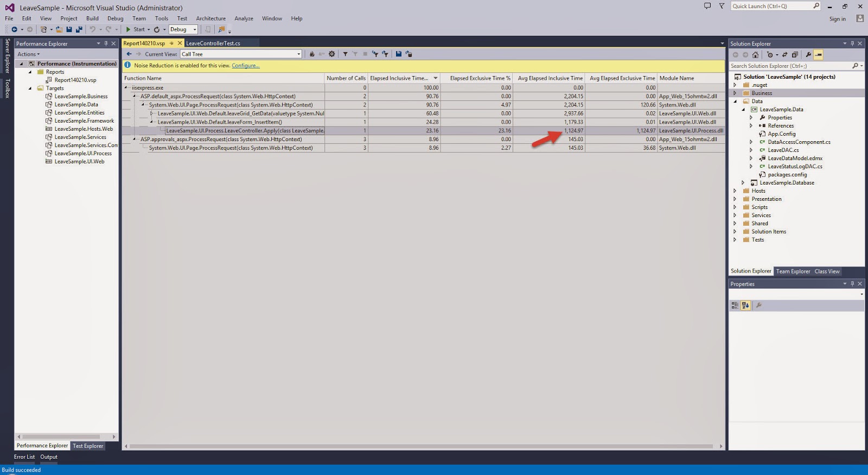Select LeaveDataModel.edmx in Solution Explorer

[x=795, y=158]
